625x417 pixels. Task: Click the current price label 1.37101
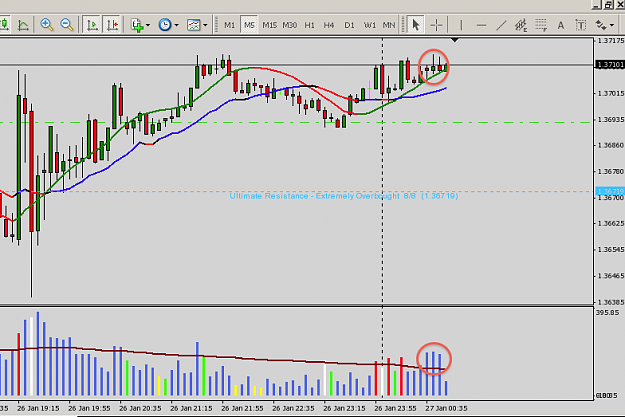pyautogui.click(x=610, y=65)
